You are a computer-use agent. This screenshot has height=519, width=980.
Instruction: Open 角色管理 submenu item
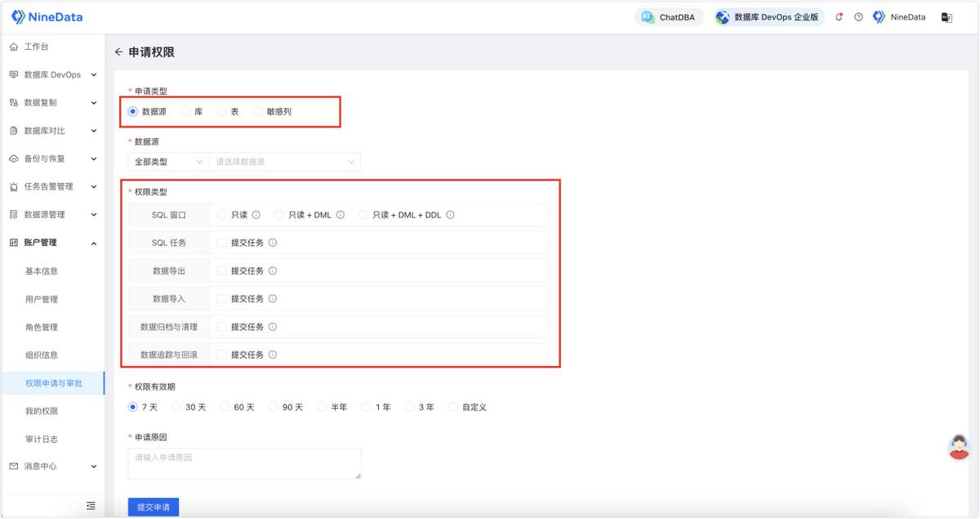(42, 327)
